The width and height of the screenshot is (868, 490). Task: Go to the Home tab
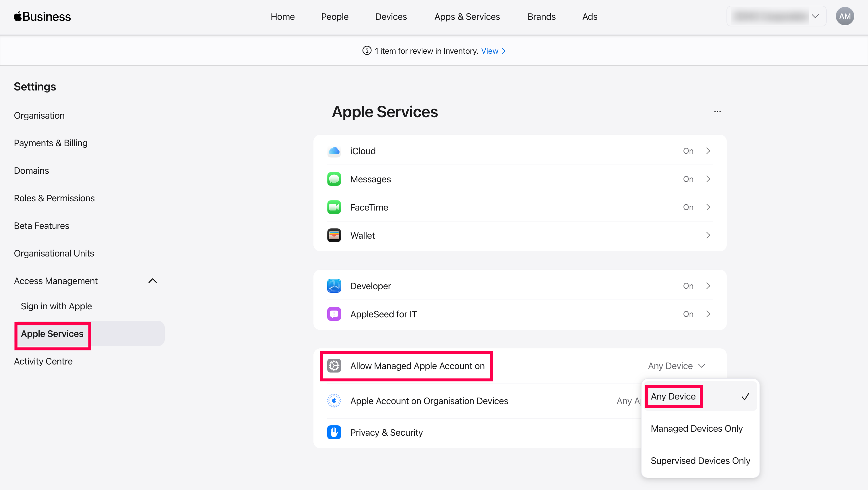tap(282, 17)
